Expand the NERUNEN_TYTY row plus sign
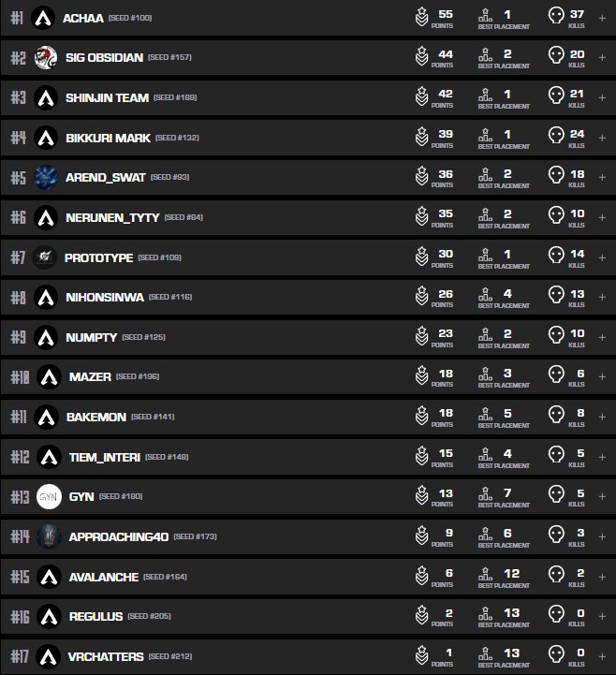Image resolution: width=616 pixels, height=675 pixels. pyautogui.click(x=602, y=217)
